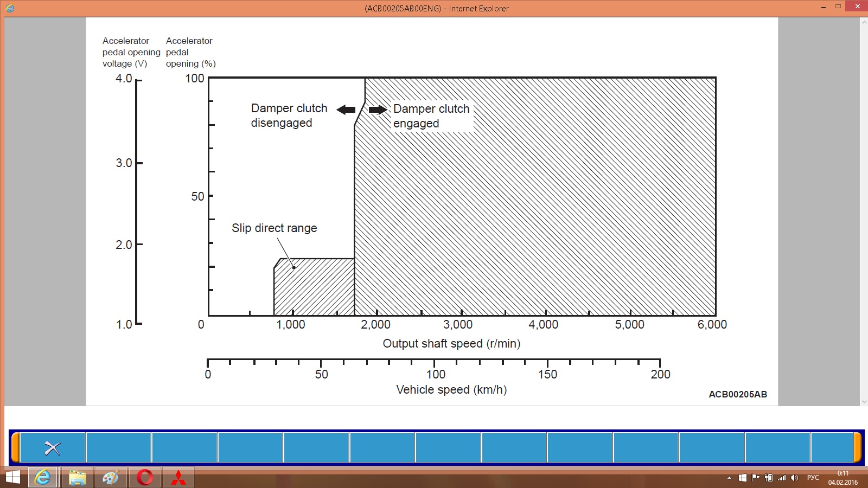868x488 pixels.
Task: Click the "Damper clutch disengaged" label
Action: coord(289,115)
